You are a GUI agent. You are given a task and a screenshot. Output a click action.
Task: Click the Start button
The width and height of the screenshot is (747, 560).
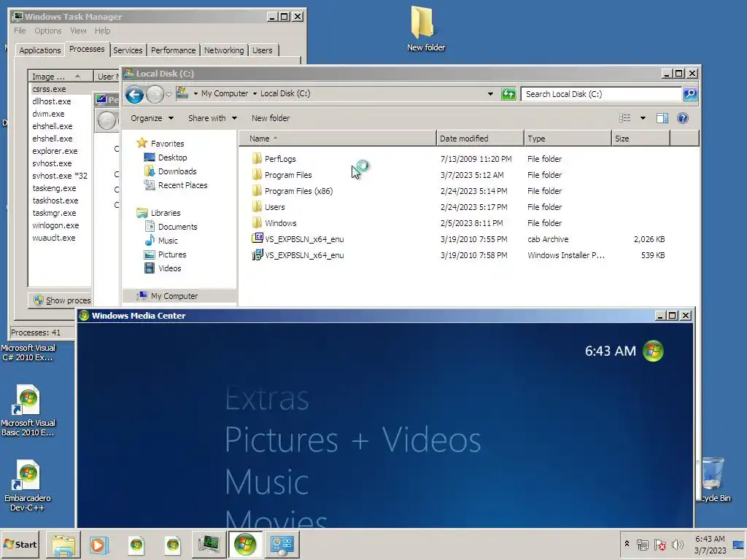coord(20,545)
